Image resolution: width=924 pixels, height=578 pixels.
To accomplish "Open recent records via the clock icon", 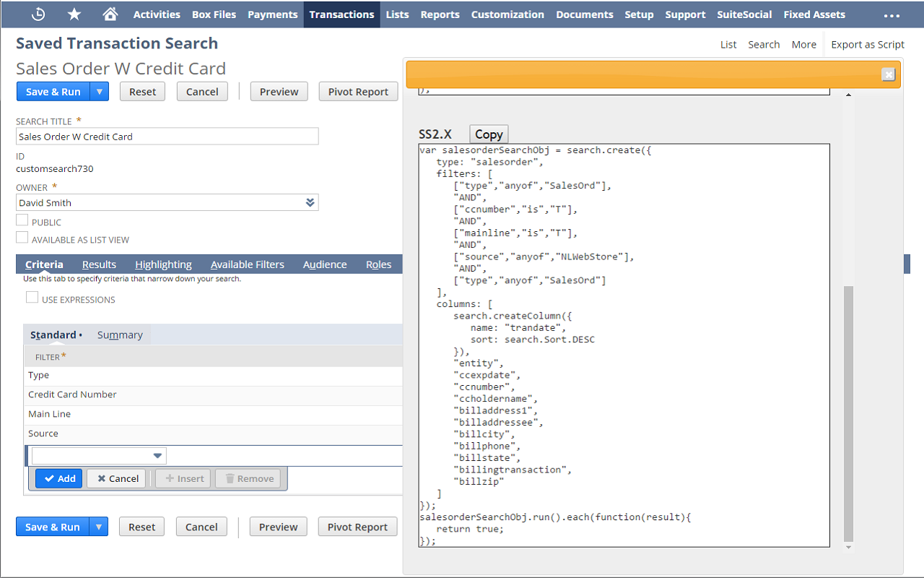I will pyautogui.click(x=38, y=14).
